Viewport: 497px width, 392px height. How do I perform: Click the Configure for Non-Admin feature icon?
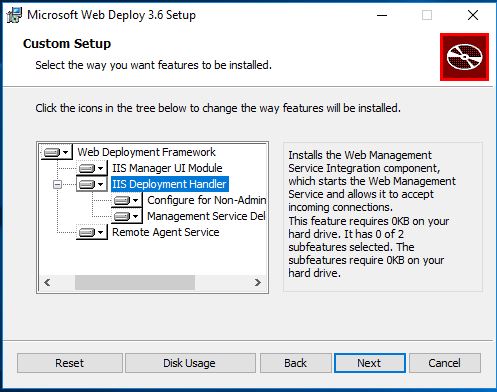(x=127, y=200)
